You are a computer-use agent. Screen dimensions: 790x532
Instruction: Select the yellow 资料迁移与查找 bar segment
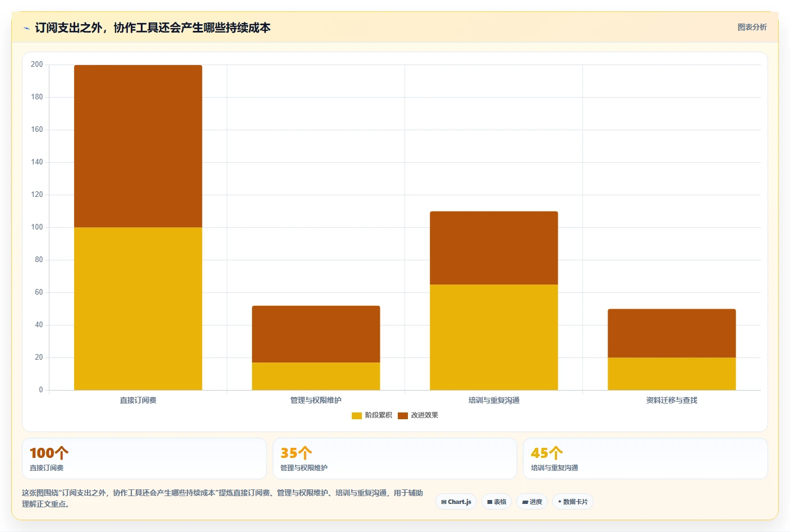click(672, 374)
